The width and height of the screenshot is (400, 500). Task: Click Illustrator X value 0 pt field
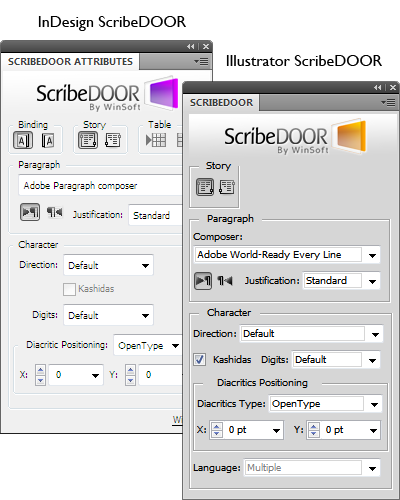(x=247, y=430)
